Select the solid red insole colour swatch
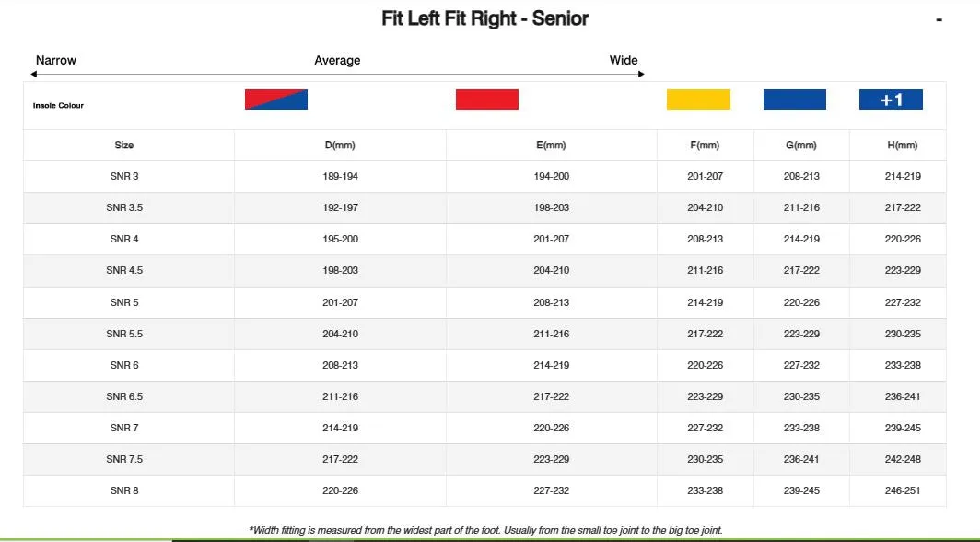The width and height of the screenshot is (980, 542). [x=487, y=100]
